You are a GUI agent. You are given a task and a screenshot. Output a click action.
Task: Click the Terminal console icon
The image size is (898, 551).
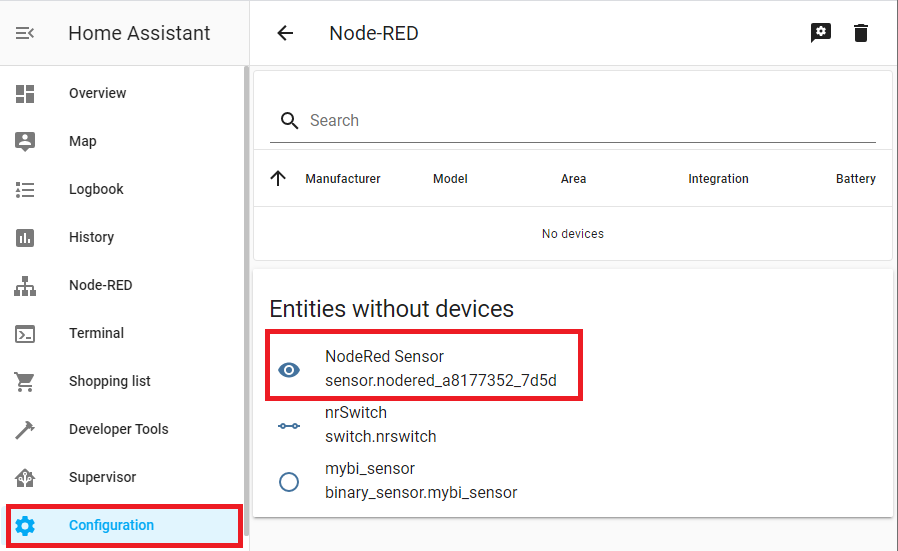click(x=25, y=333)
